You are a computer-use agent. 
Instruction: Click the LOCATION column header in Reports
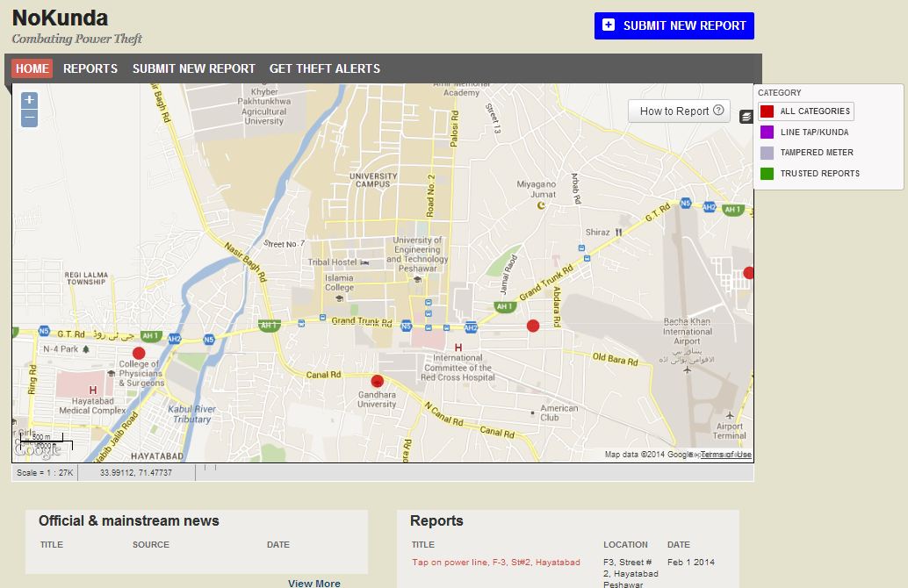[625, 545]
